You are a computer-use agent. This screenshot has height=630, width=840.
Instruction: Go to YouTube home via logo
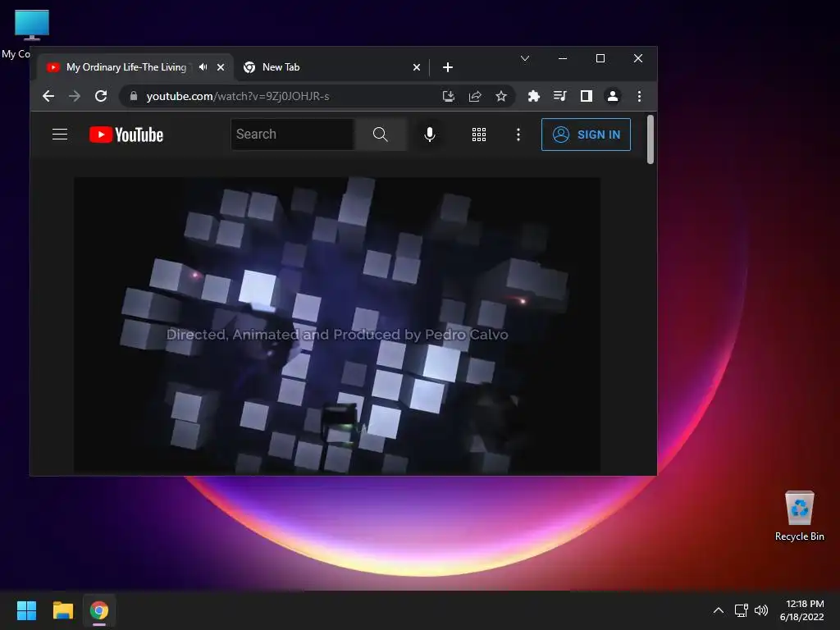tap(126, 135)
